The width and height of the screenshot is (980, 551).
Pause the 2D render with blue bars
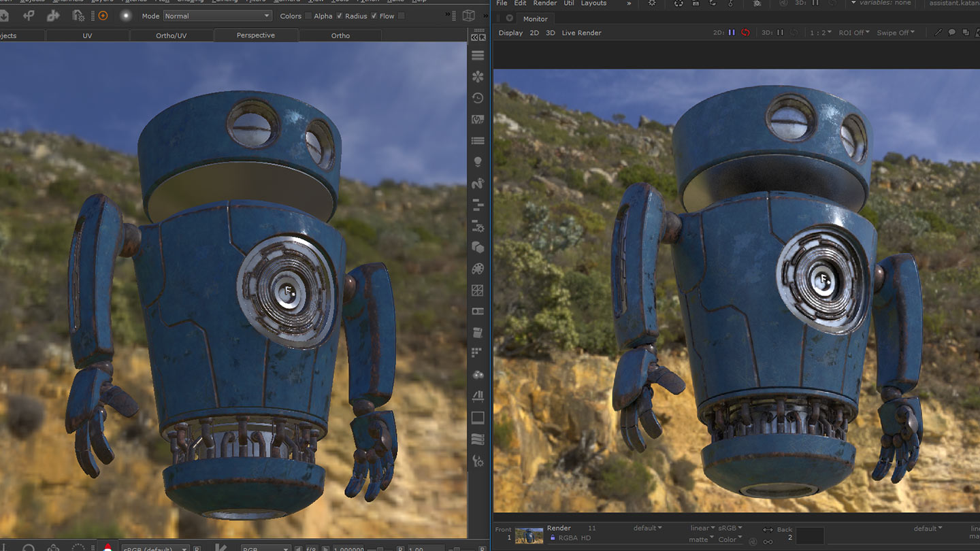[732, 33]
